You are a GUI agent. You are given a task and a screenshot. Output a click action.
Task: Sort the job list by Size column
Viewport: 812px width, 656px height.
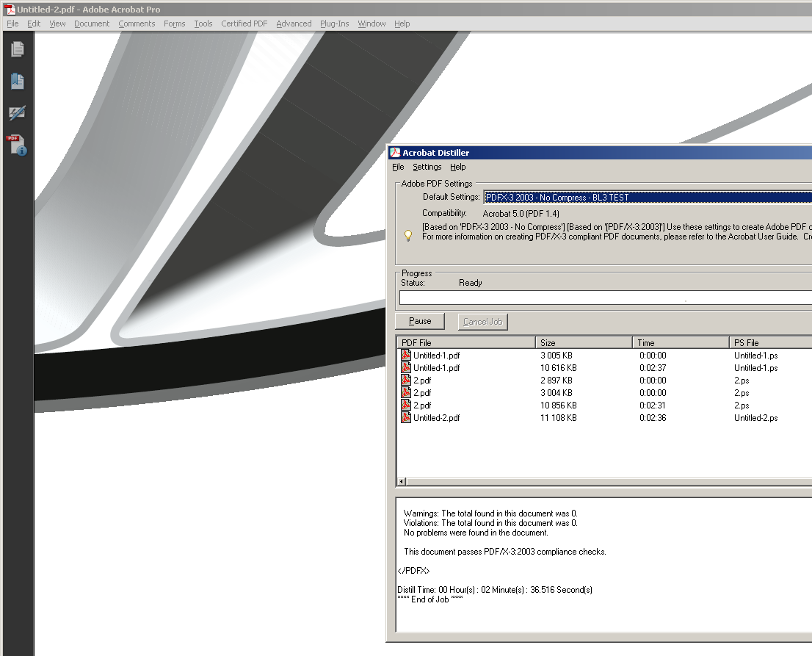(584, 342)
